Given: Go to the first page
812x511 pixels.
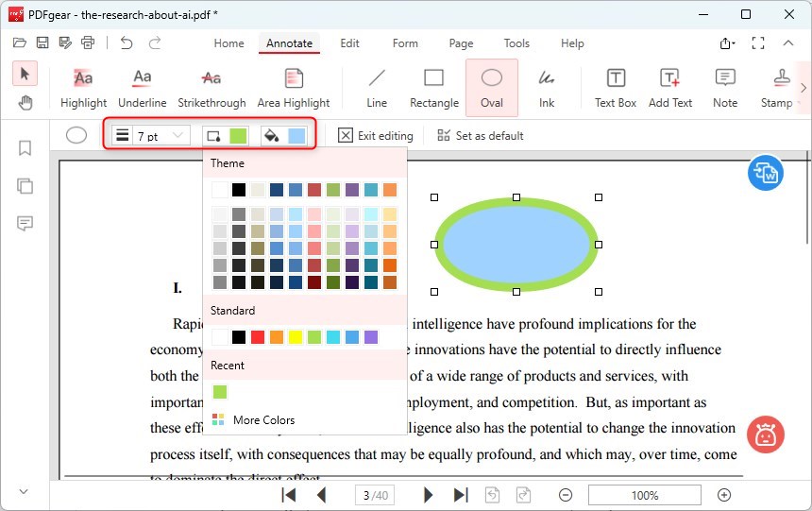Looking at the screenshot, I should 288,495.
